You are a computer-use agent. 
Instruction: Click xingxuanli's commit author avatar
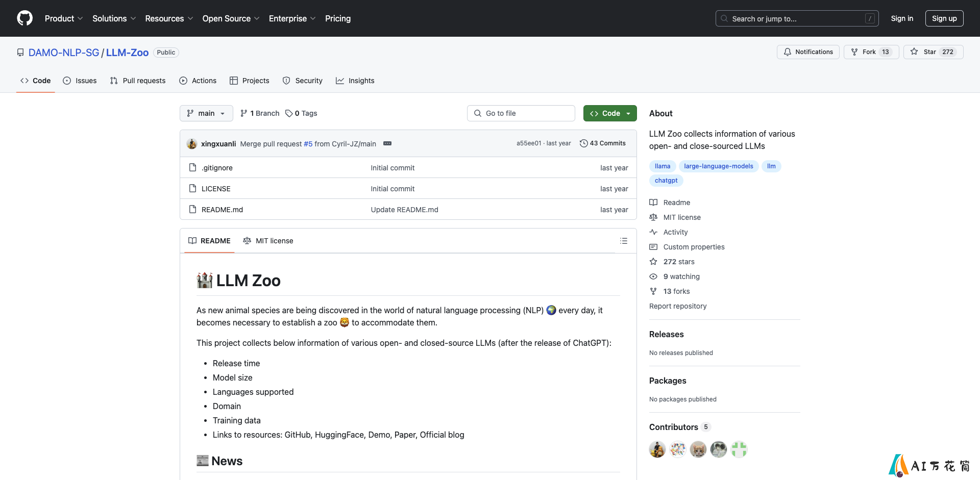click(x=192, y=144)
